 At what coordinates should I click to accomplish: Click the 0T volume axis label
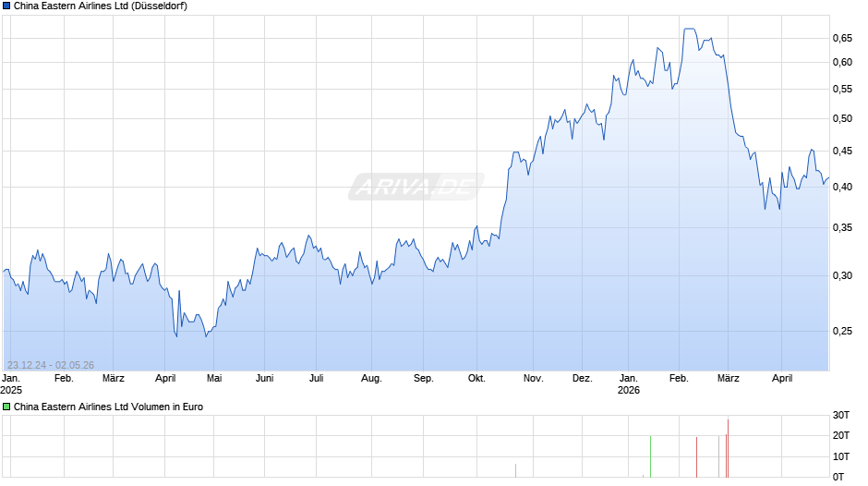coord(838,477)
